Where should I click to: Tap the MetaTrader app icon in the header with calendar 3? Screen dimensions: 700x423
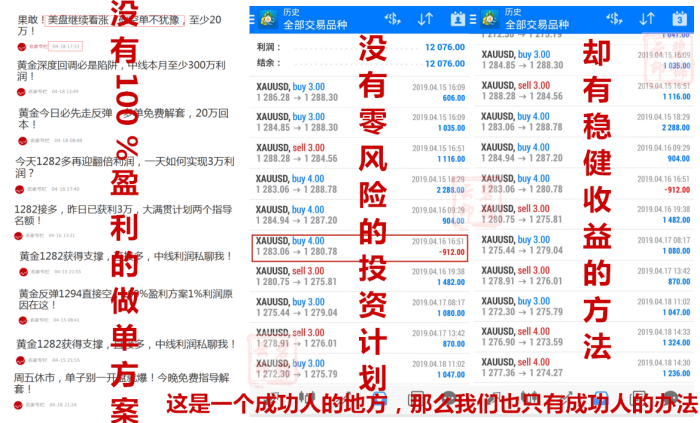[490, 19]
